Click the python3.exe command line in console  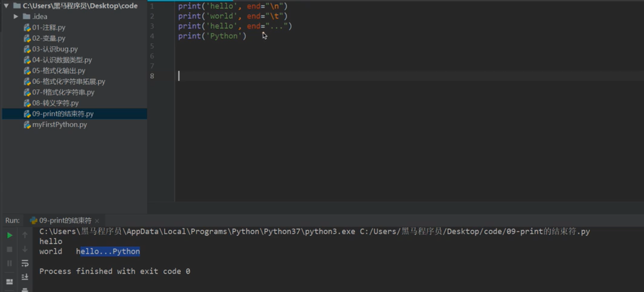tap(314, 231)
